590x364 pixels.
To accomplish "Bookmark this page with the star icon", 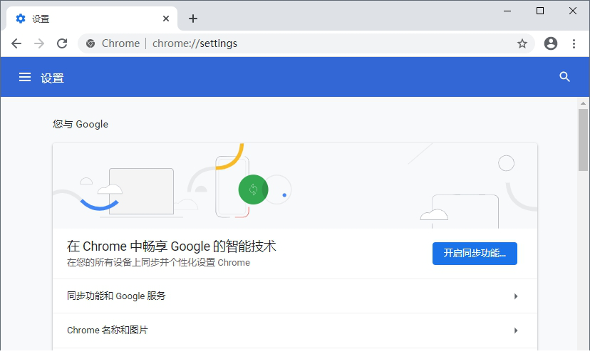I will (x=522, y=43).
